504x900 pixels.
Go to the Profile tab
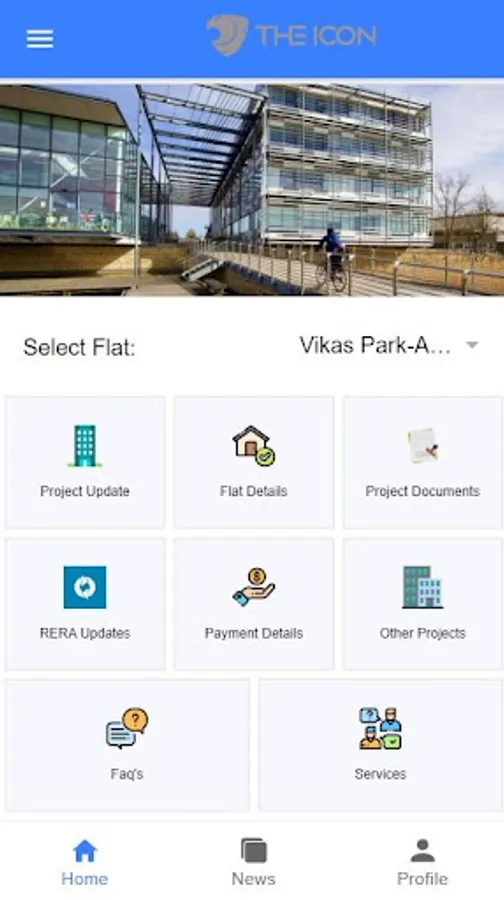point(422,862)
